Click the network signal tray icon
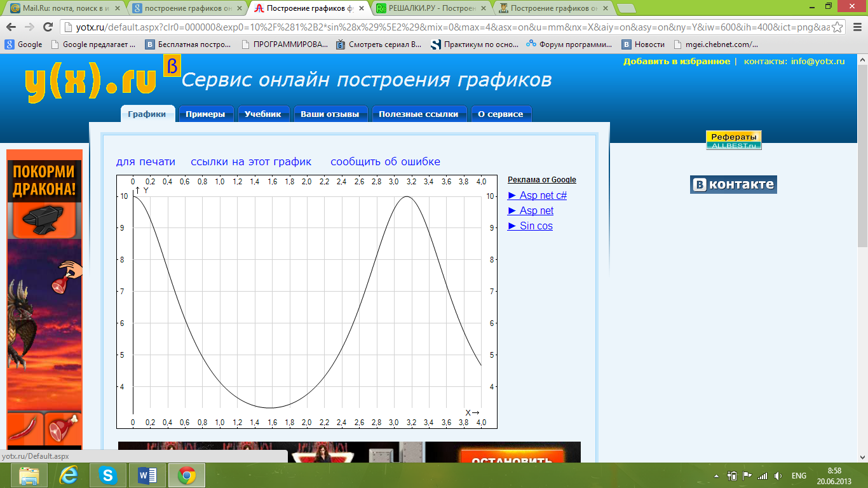 coord(763,476)
